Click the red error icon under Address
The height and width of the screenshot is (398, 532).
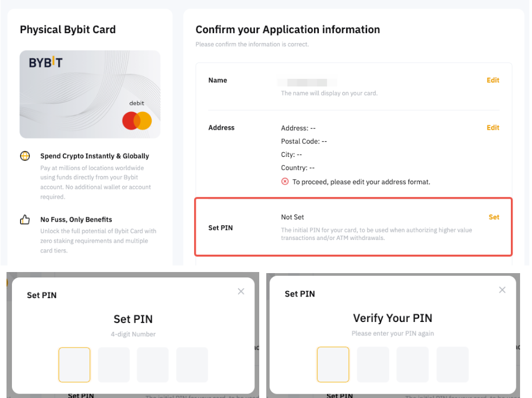(x=285, y=181)
